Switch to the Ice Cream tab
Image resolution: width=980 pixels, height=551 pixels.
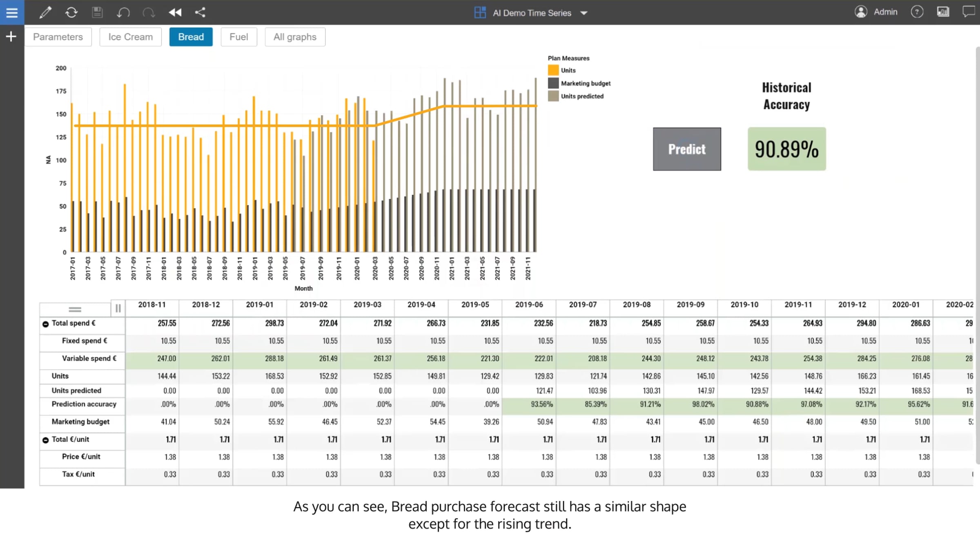[130, 37]
